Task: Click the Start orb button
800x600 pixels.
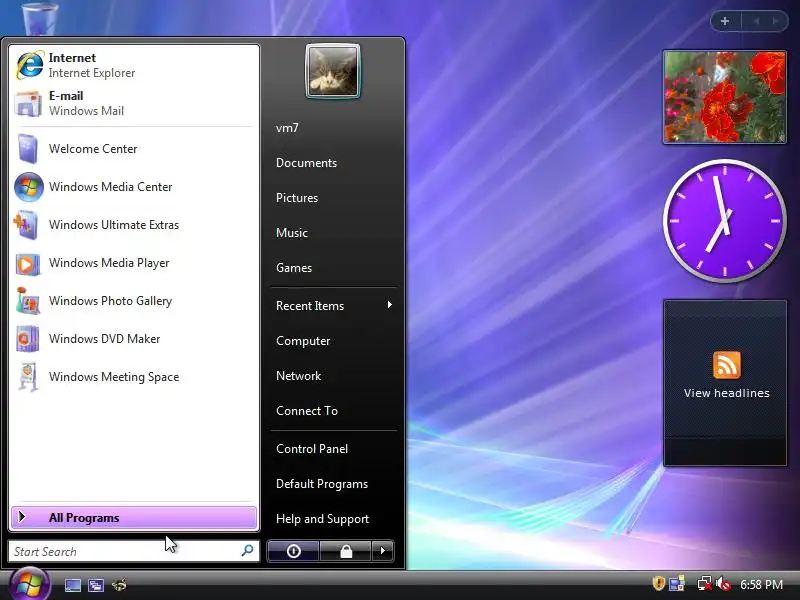Action: [x=30, y=584]
